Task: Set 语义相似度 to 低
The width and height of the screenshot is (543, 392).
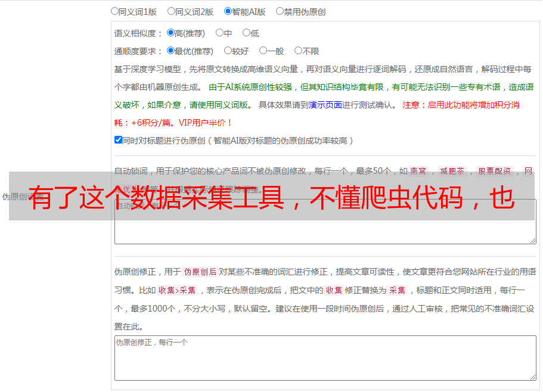Action: [x=246, y=33]
